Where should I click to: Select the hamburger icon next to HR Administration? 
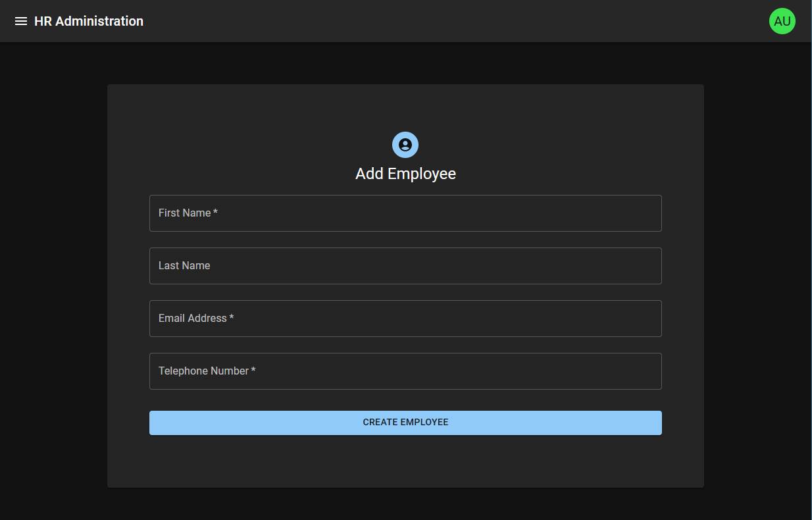click(x=21, y=20)
